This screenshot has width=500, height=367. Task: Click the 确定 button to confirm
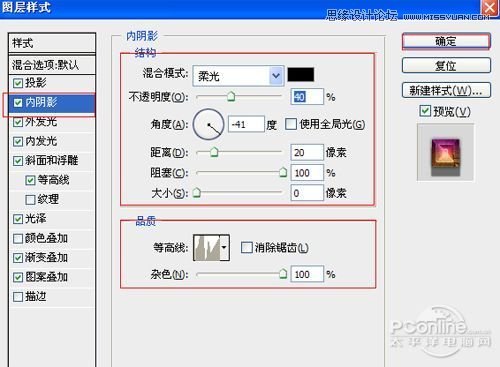[x=446, y=41]
